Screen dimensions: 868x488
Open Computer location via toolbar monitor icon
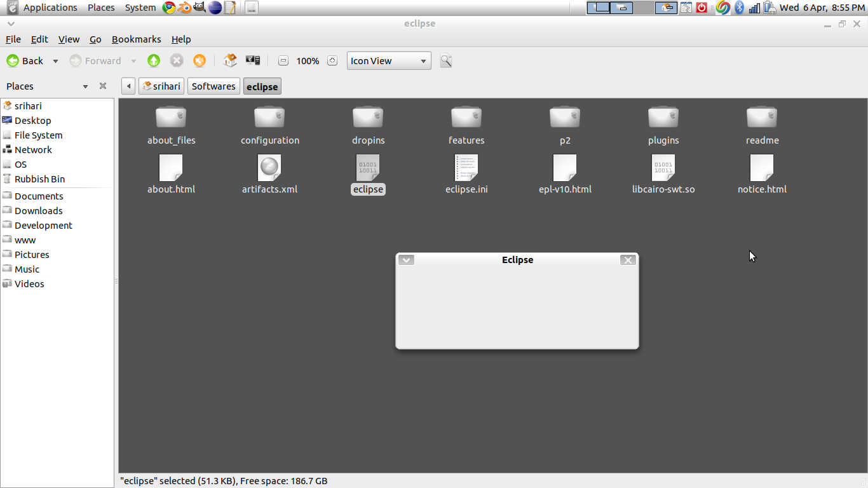(x=253, y=61)
